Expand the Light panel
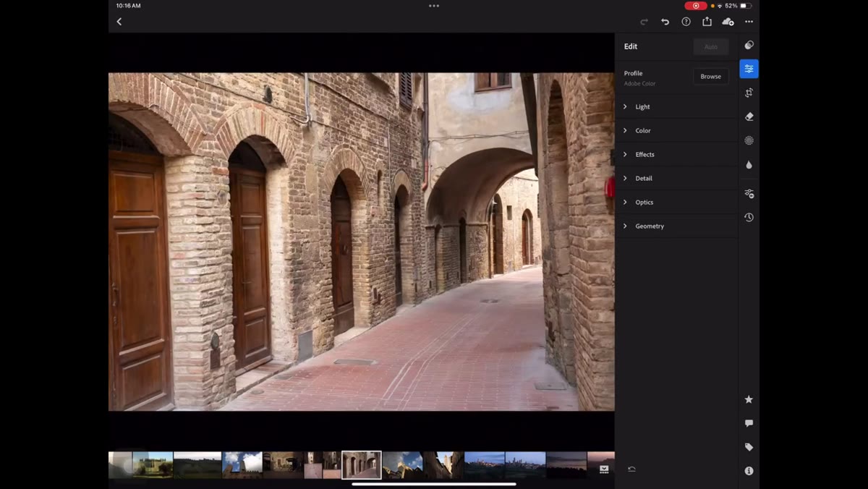This screenshot has width=868, height=489. point(676,106)
